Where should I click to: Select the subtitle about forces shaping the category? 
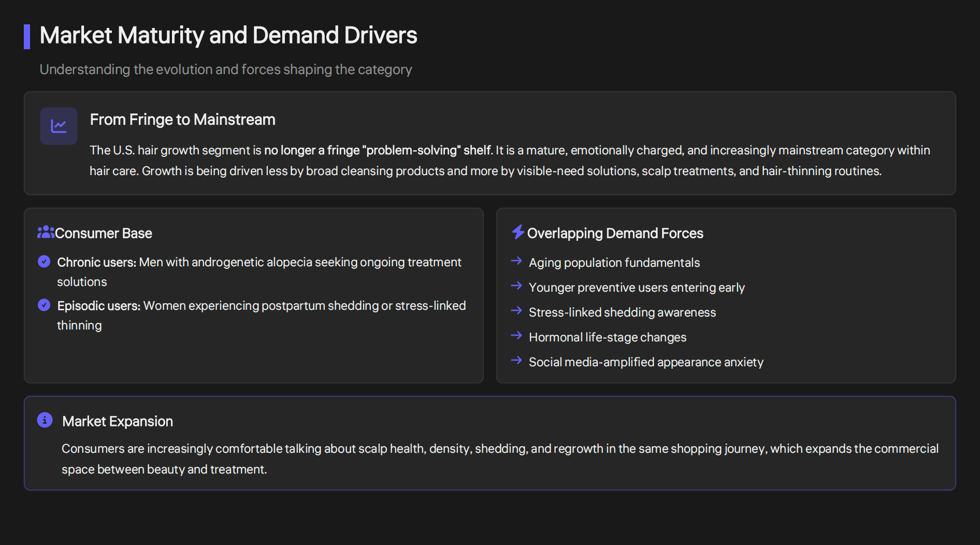pos(225,69)
